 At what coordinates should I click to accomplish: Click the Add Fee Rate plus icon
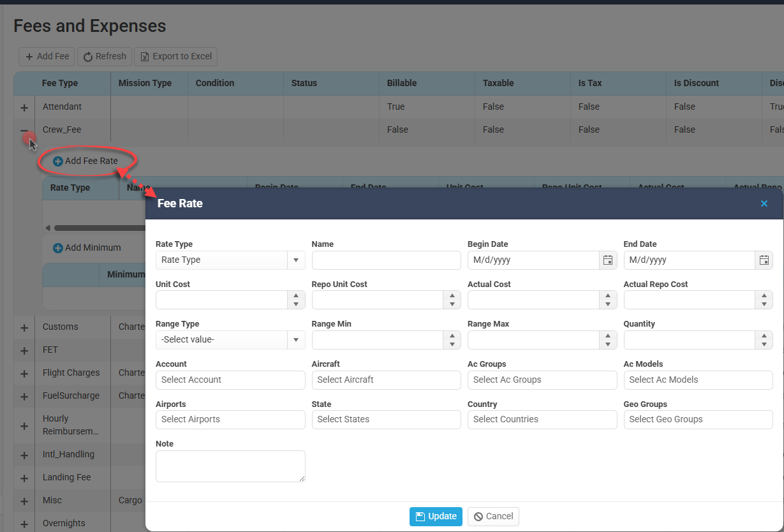pos(58,161)
